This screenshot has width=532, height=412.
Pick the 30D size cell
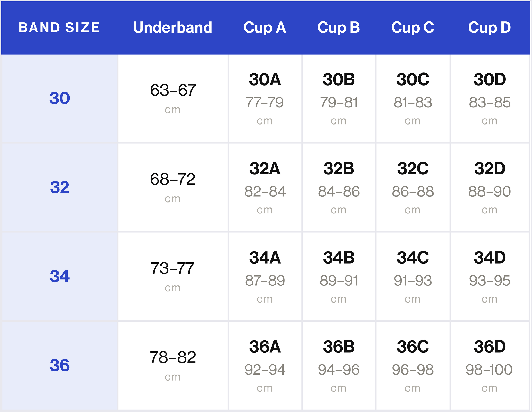(x=490, y=98)
